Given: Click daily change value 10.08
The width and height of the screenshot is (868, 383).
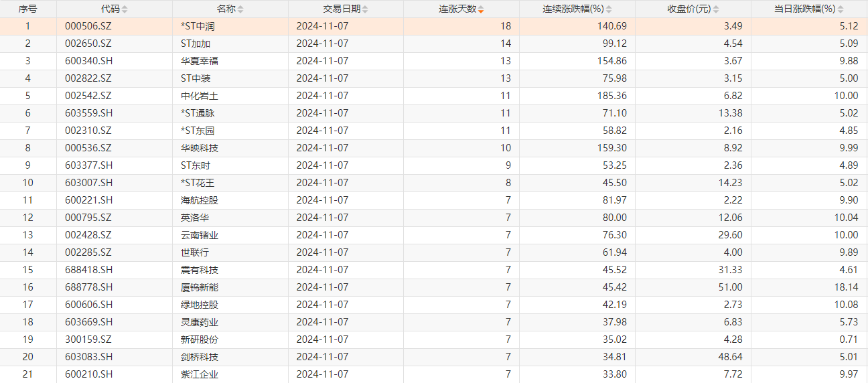Looking at the screenshot, I should (847, 305).
